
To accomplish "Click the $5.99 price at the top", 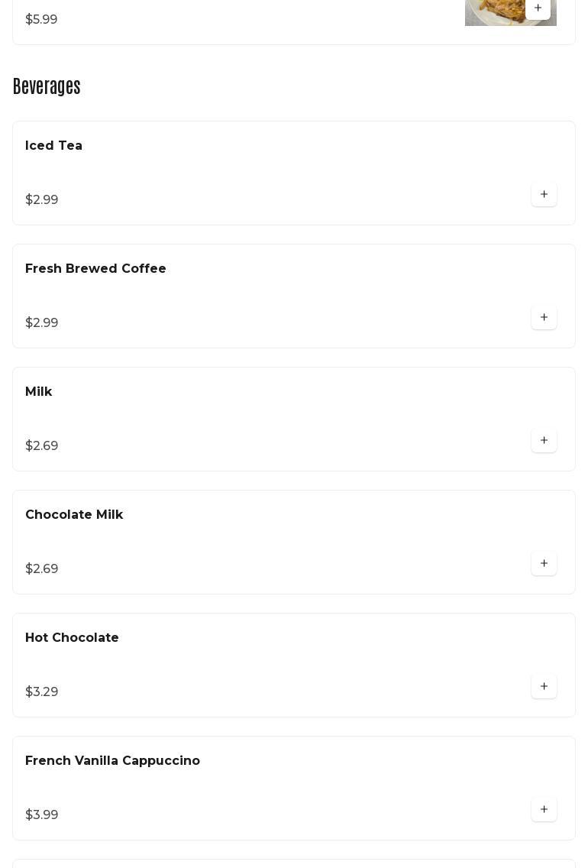I will pyautogui.click(x=41, y=20).
